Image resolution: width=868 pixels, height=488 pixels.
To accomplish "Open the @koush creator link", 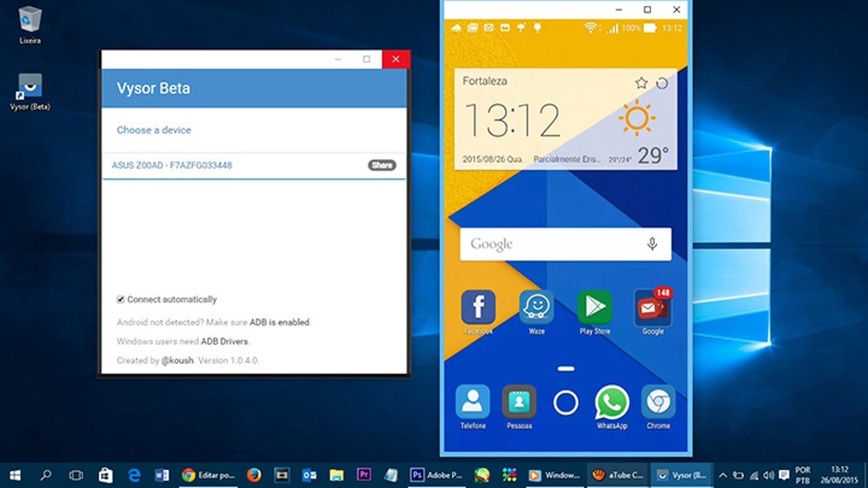I will click(177, 360).
